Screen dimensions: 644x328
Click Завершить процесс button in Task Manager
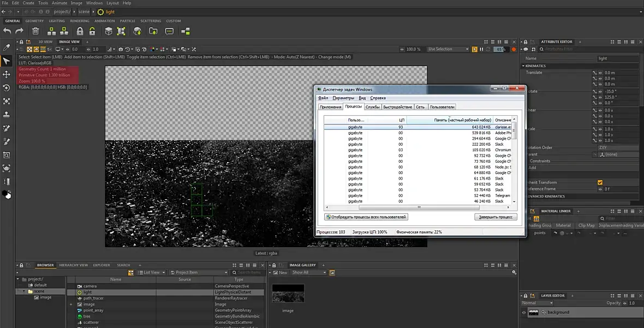click(496, 217)
